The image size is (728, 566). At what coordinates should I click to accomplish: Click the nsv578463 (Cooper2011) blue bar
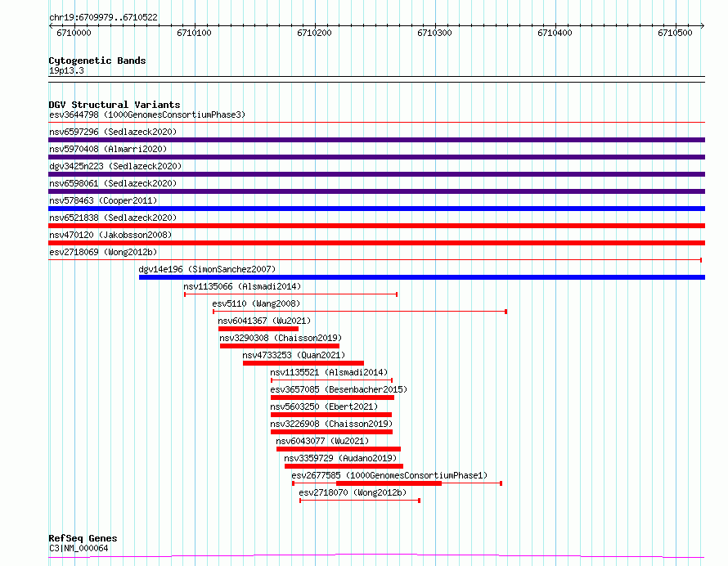point(376,209)
